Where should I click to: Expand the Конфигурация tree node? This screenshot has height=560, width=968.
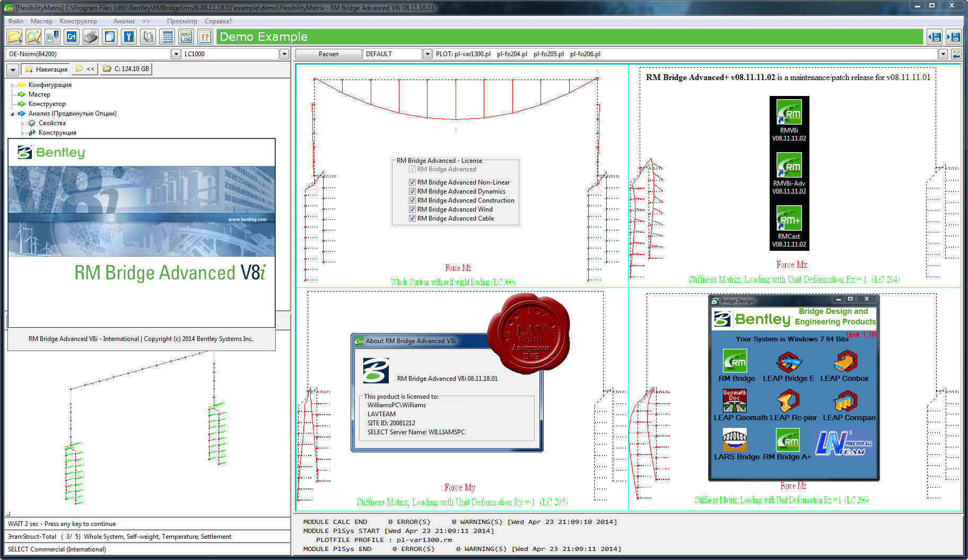12,85
